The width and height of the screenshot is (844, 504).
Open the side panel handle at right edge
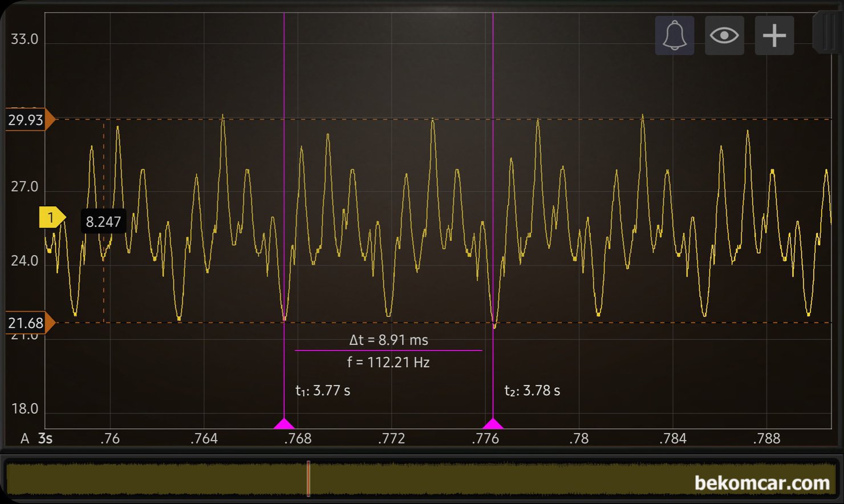tap(828, 33)
